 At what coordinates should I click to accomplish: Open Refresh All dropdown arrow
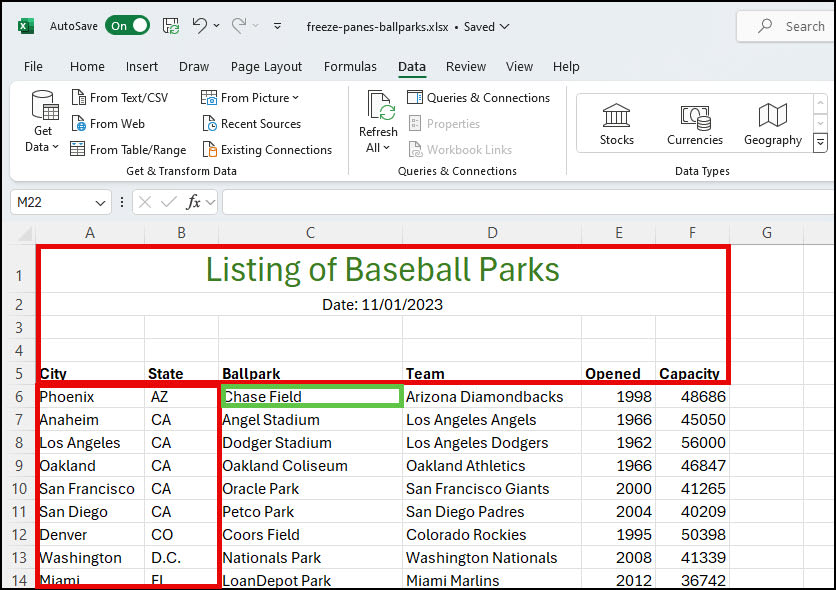point(386,148)
